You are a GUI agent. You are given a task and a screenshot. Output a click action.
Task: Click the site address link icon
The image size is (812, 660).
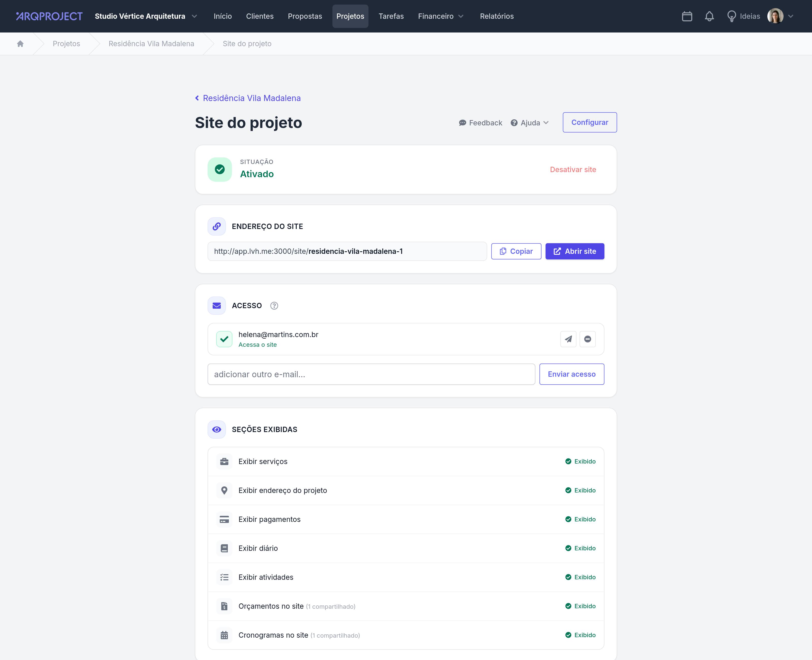point(217,227)
